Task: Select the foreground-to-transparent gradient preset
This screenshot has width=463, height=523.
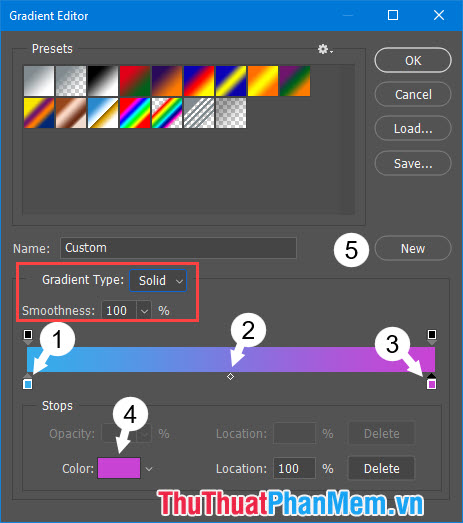Action: pos(71,81)
